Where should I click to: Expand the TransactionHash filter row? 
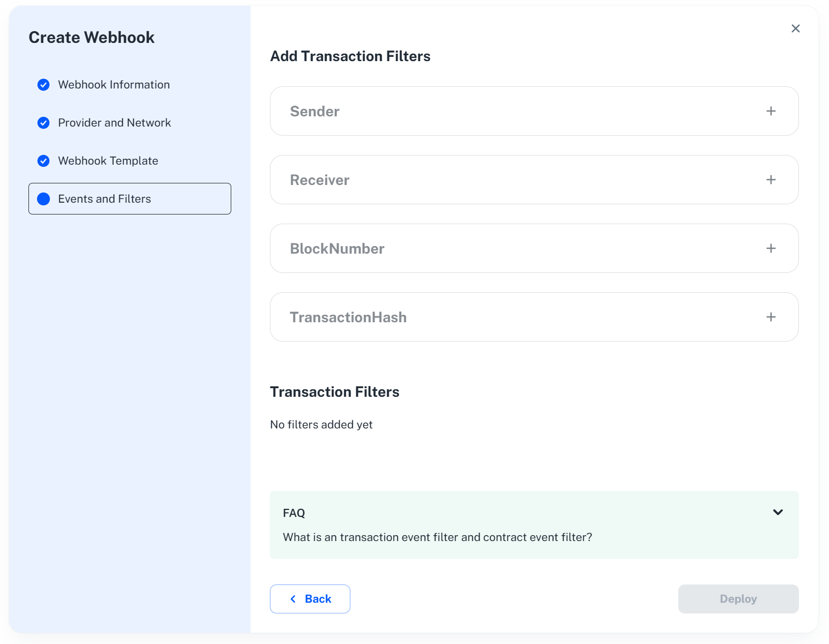pyautogui.click(x=534, y=317)
